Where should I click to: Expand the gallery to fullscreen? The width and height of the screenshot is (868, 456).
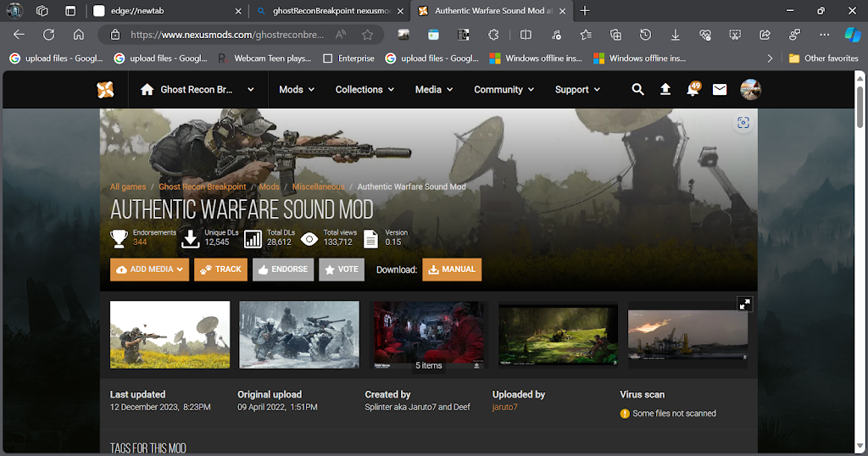(x=744, y=303)
